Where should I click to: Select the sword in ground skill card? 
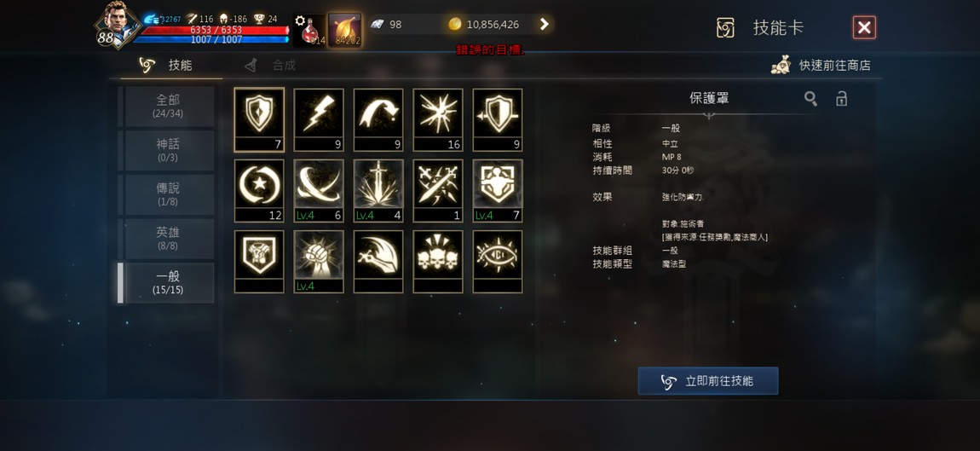click(378, 191)
